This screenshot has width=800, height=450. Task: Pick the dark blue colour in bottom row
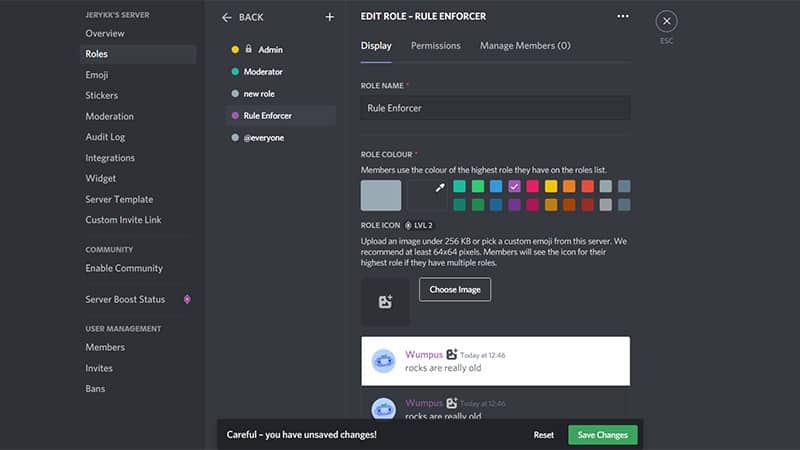(496, 205)
